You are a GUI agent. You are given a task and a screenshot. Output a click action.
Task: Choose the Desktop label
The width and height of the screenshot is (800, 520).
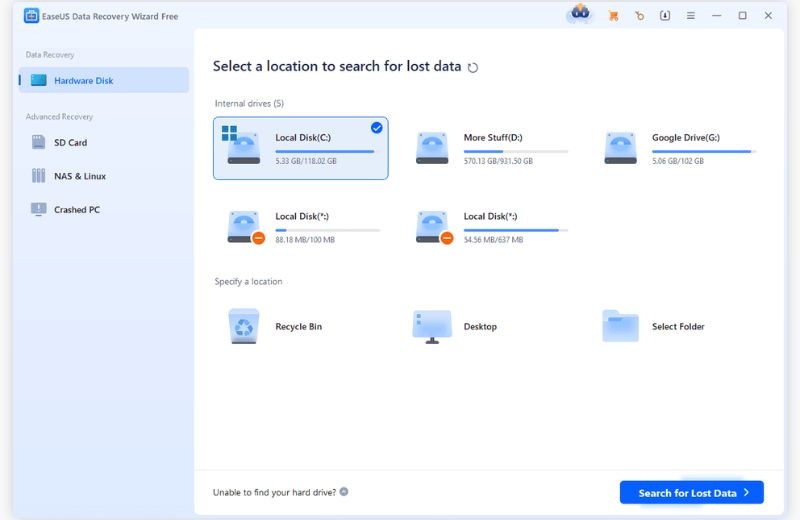(480, 327)
